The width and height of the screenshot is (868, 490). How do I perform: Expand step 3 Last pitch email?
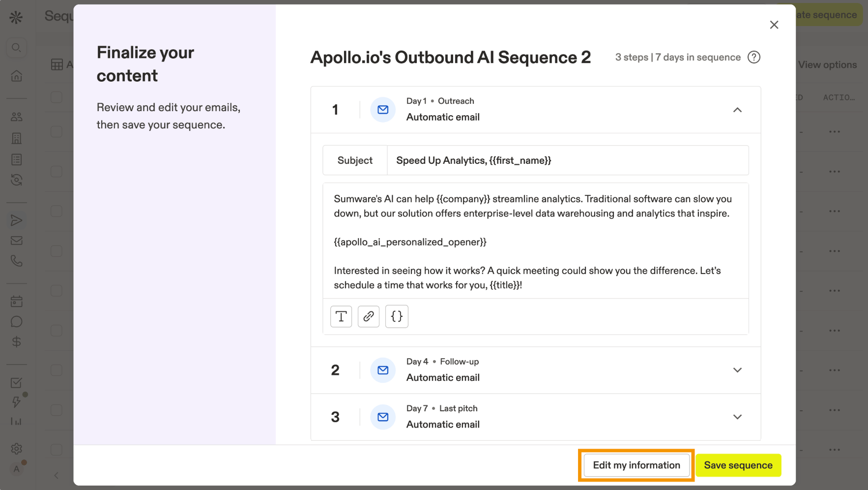click(737, 417)
